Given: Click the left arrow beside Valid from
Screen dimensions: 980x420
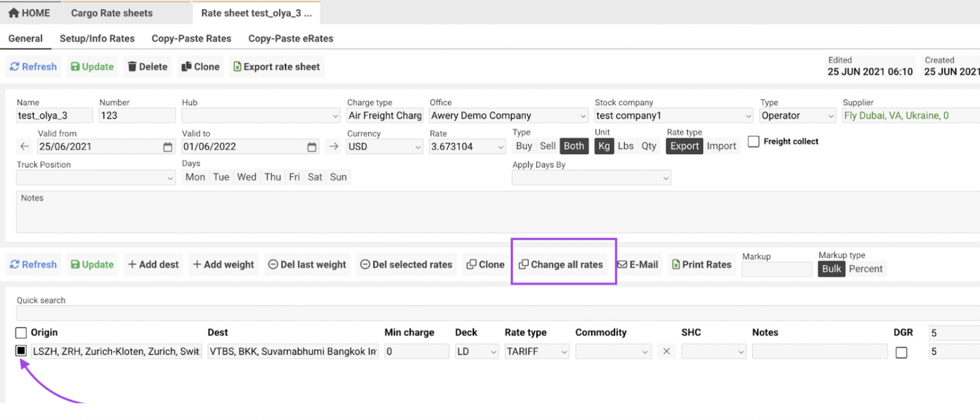Looking at the screenshot, I should [25, 146].
